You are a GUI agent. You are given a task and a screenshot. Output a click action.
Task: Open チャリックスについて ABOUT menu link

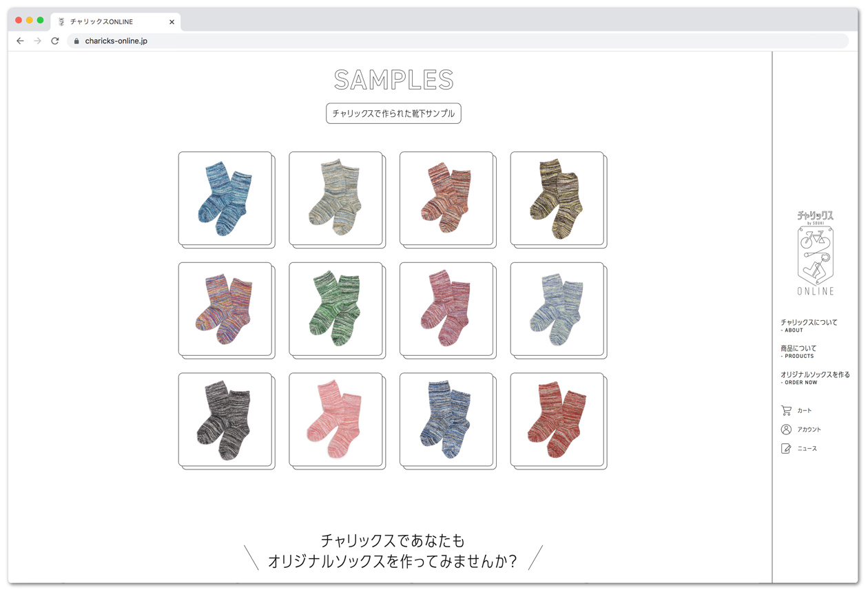(x=809, y=325)
